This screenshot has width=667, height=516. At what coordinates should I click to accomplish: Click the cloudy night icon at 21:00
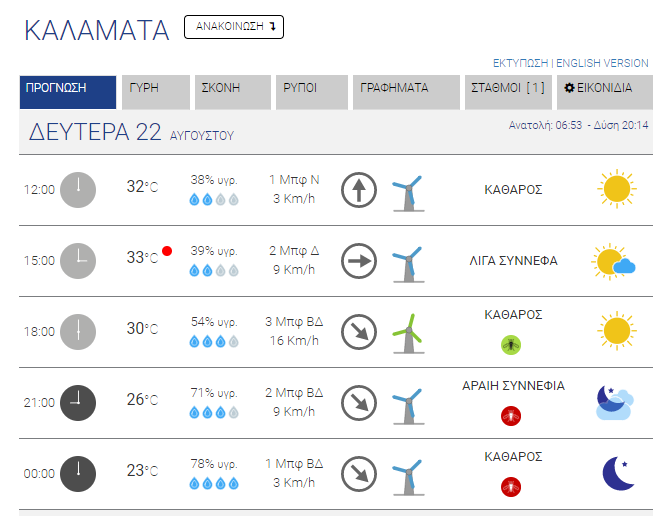click(x=615, y=402)
